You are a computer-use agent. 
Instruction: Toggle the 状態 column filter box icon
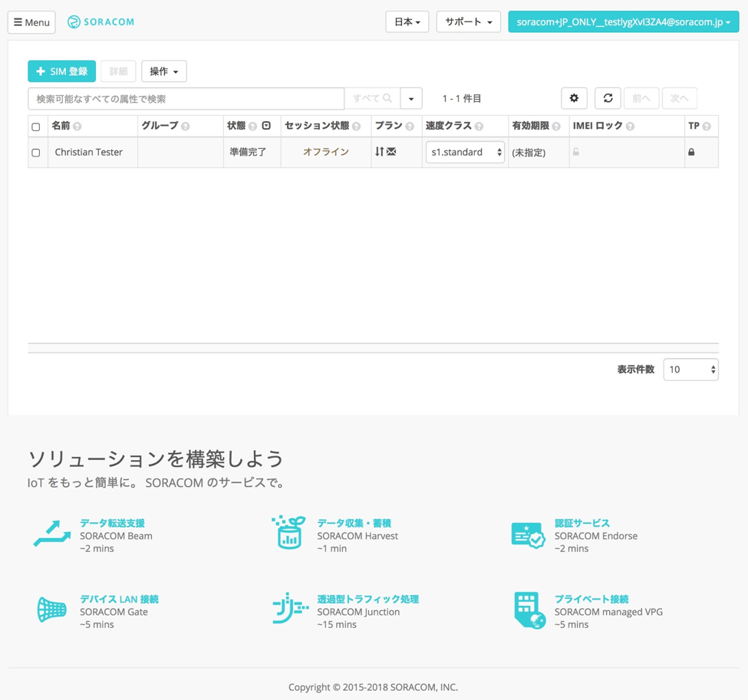click(x=266, y=126)
